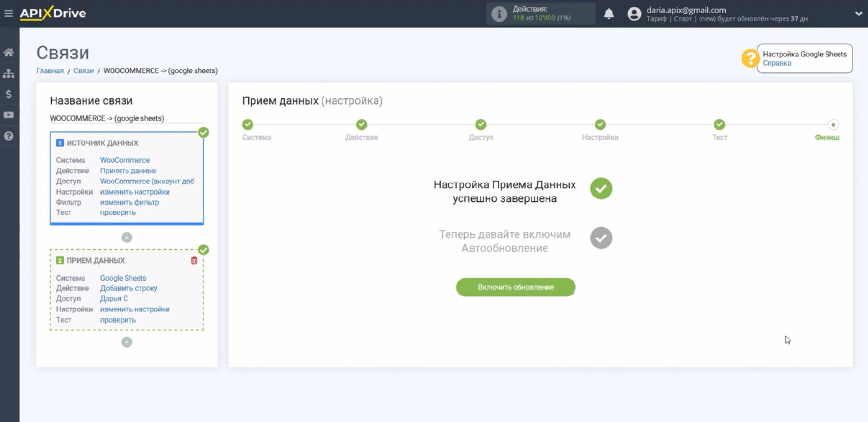Open Дарья С access link
868x422 pixels.
[114, 298]
